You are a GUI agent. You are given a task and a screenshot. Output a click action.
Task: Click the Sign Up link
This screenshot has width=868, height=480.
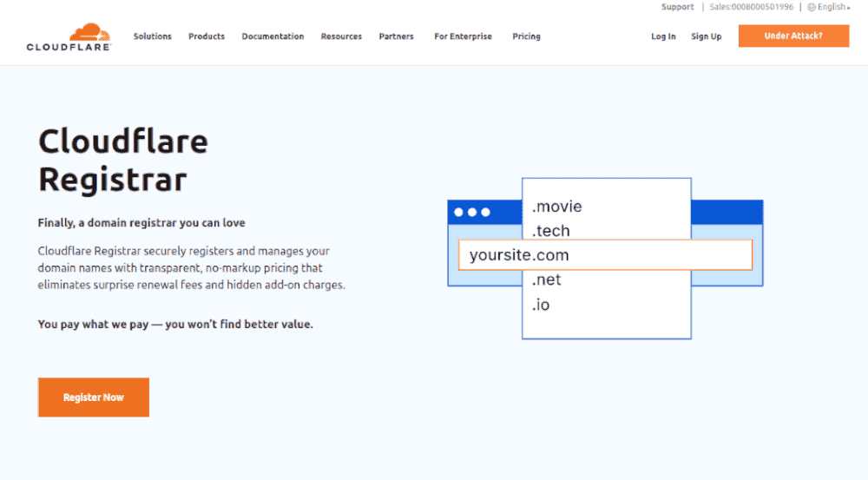[x=706, y=36]
